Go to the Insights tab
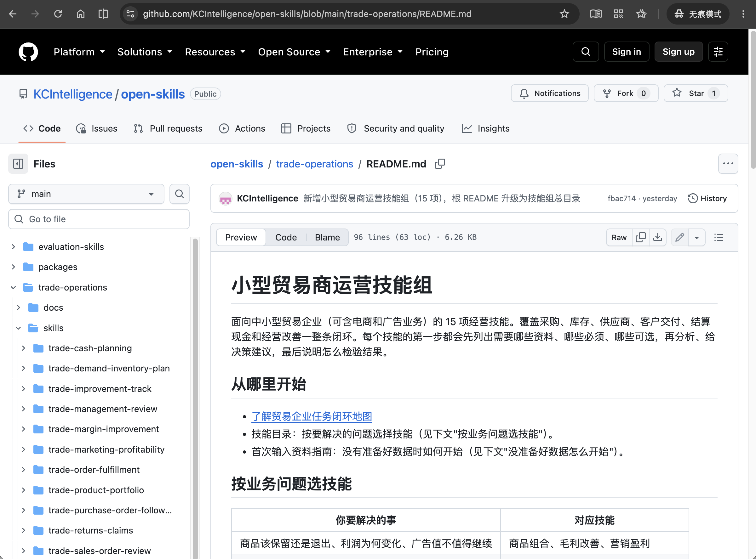Viewport: 756px width, 559px height. click(485, 129)
